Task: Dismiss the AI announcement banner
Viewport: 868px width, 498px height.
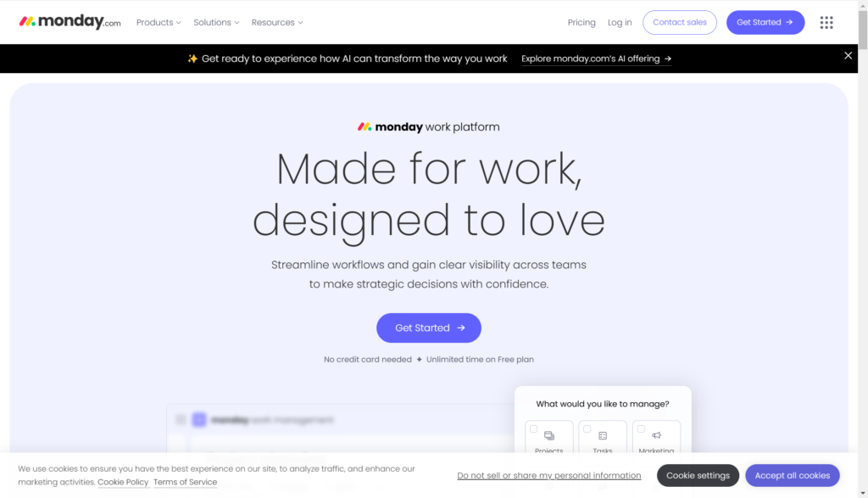Action: point(848,55)
